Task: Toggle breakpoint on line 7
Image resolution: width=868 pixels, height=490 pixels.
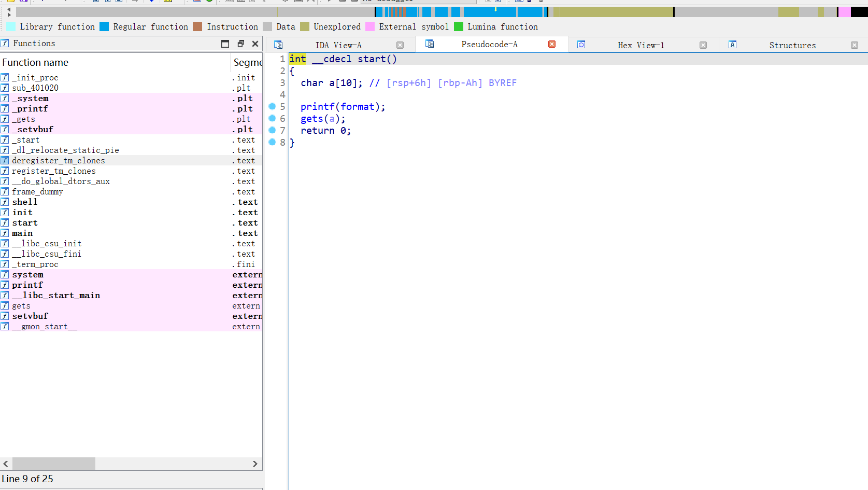Action: (272, 130)
